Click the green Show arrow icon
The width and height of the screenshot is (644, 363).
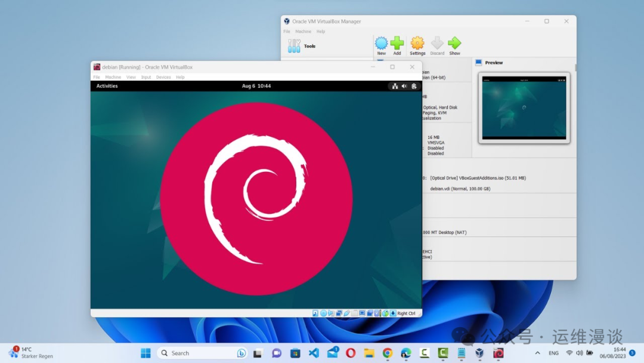pos(454,44)
